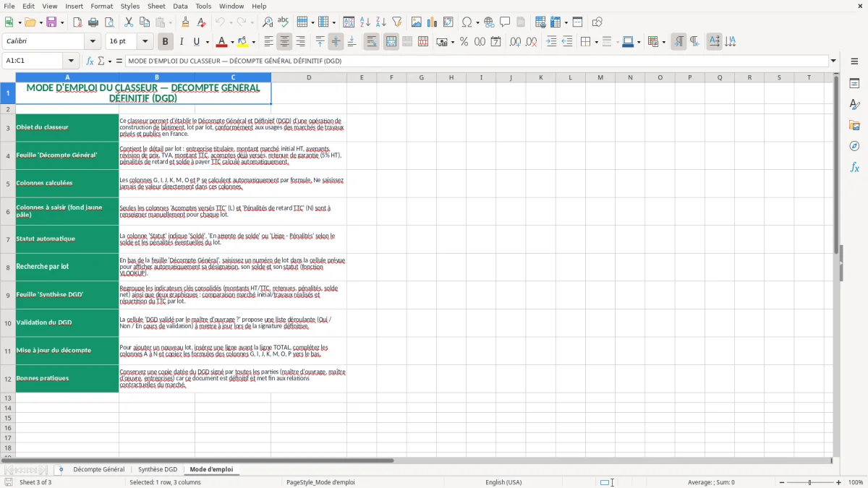Open the font name dropdown
Image resolution: width=868 pixels, height=488 pixels.
[x=93, y=42]
